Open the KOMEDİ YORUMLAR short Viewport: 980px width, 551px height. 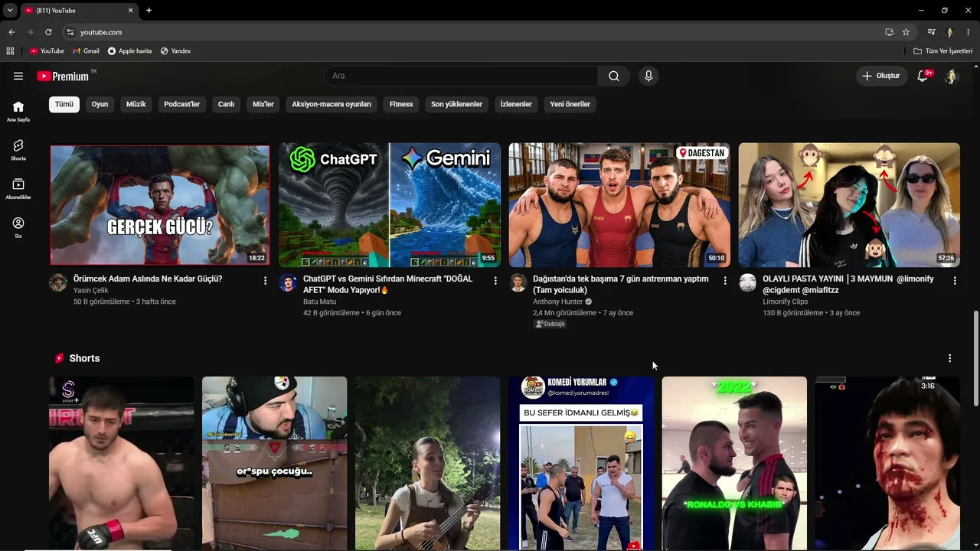[581, 463]
